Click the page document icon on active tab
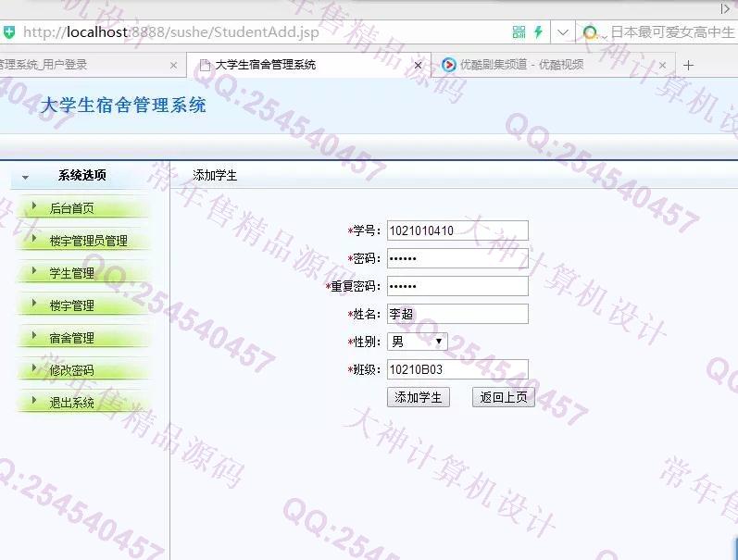The image size is (738, 560). 205,65
